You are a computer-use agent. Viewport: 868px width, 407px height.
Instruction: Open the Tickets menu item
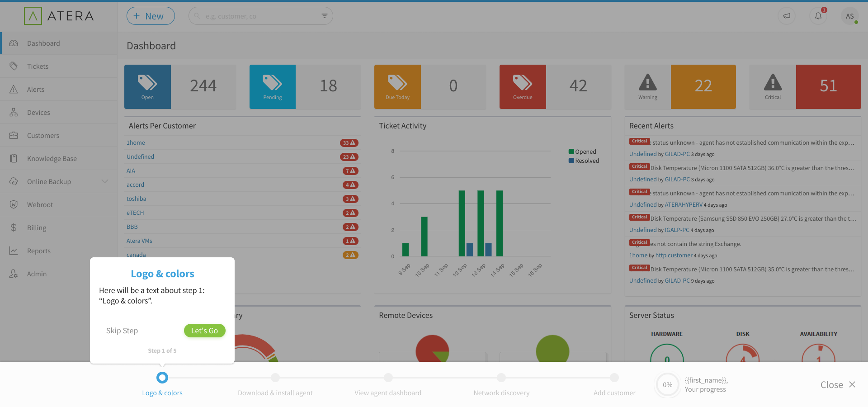38,66
